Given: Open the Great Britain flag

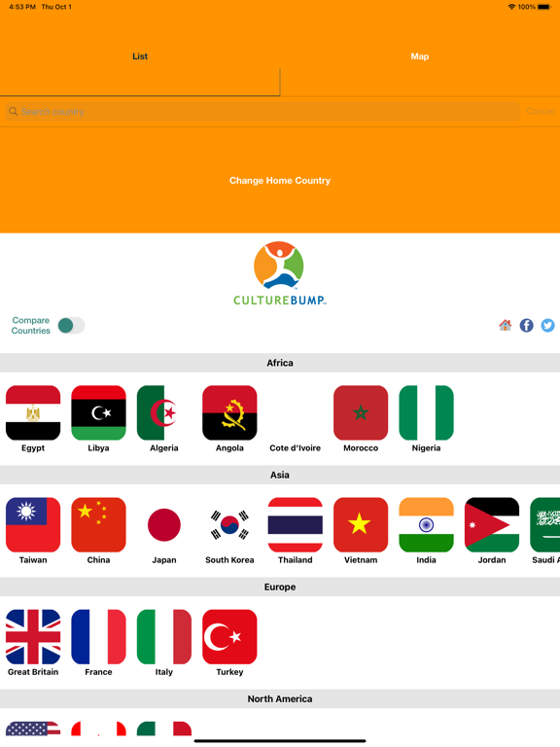Looking at the screenshot, I should pos(33,636).
